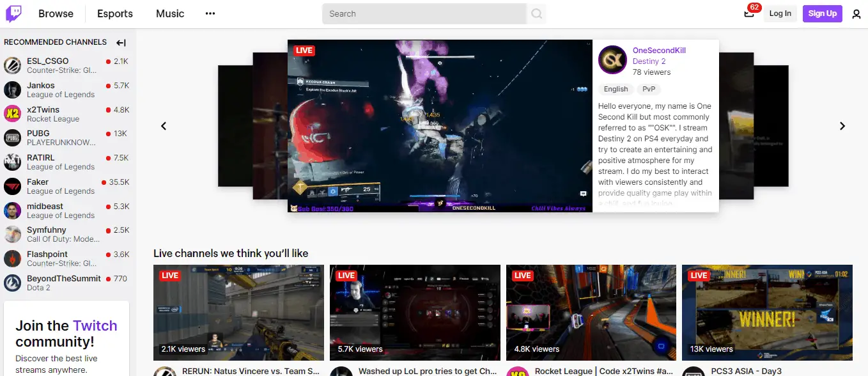Image resolution: width=868 pixels, height=376 pixels.
Task: Open the 4.8K viewers Rocket League thumbnail
Action: point(591,313)
